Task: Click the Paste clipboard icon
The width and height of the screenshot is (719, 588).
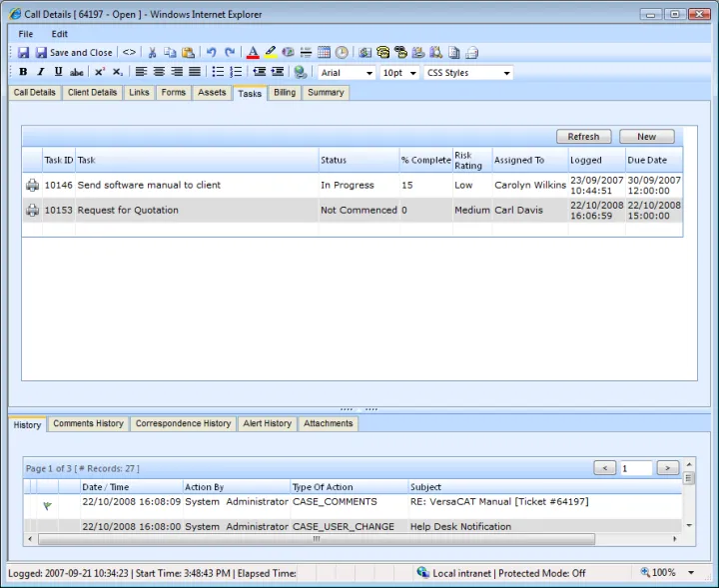Action: tap(188, 53)
